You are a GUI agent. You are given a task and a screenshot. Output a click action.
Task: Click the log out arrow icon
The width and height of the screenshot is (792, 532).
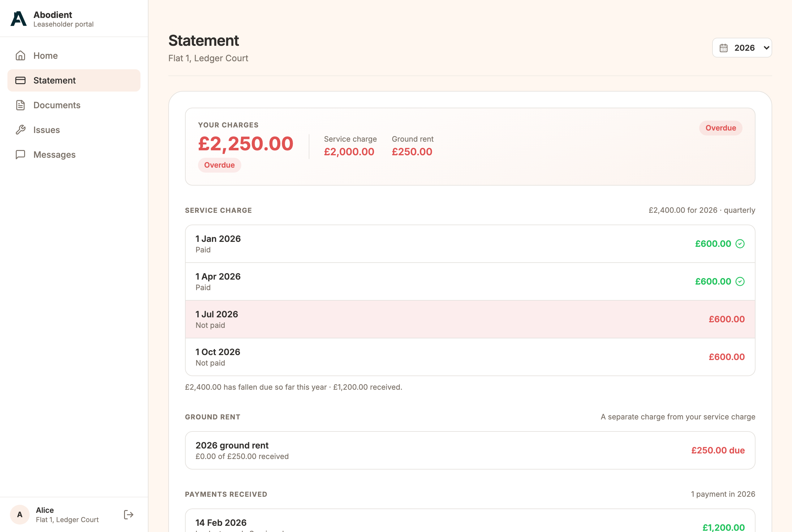click(129, 515)
